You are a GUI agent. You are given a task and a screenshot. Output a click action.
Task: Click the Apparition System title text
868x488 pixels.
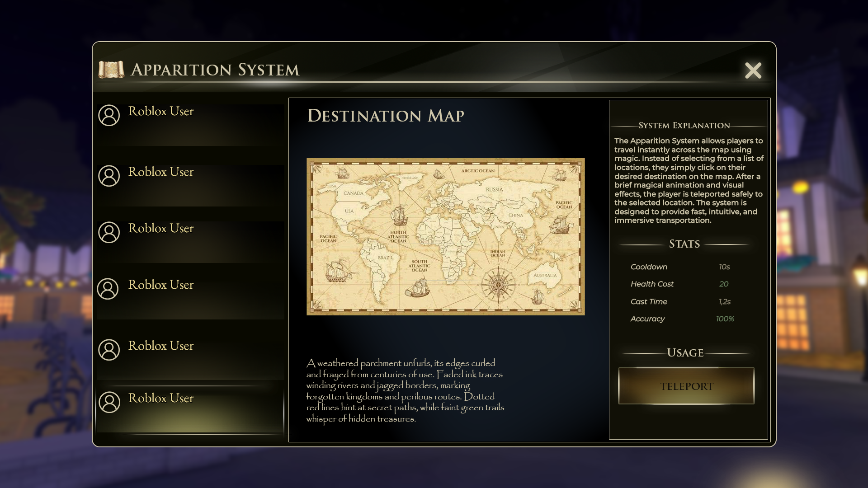coord(215,70)
